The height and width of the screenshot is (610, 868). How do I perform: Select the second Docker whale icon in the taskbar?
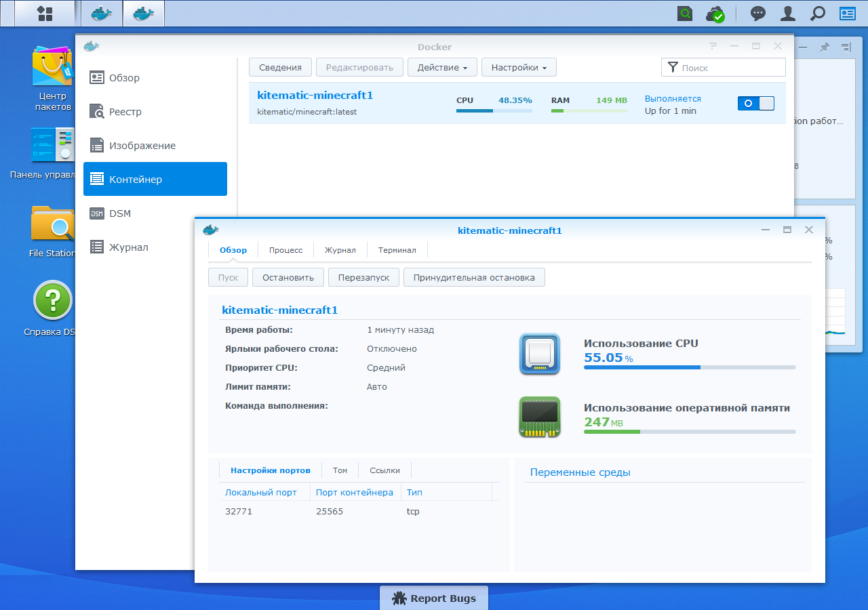144,13
